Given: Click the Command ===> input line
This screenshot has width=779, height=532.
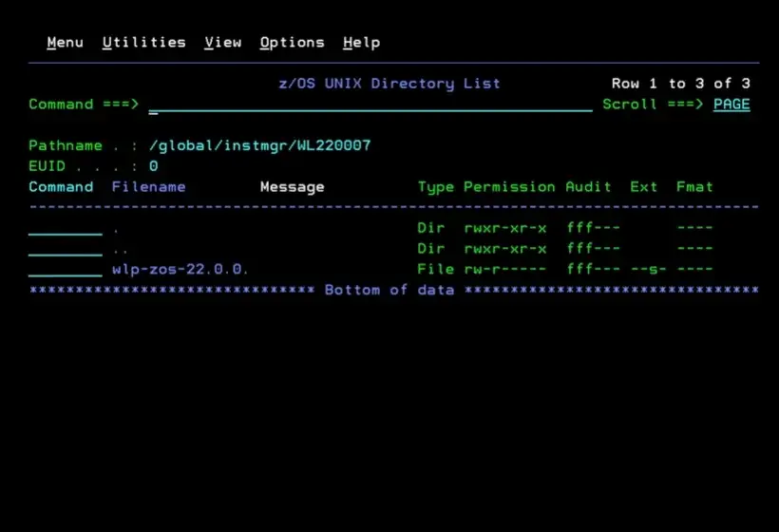Looking at the screenshot, I should click(370, 104).
